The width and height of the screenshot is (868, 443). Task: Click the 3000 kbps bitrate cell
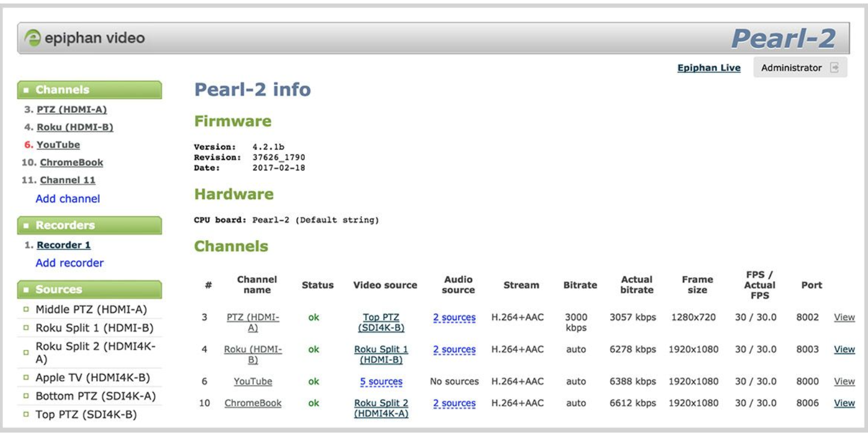576,322
